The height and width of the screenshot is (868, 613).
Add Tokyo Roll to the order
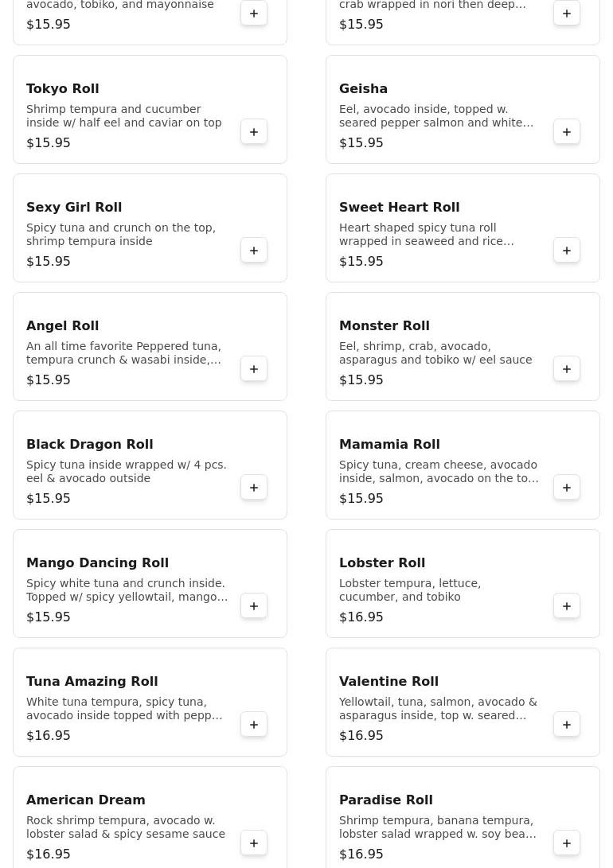(x=254, y=132)
